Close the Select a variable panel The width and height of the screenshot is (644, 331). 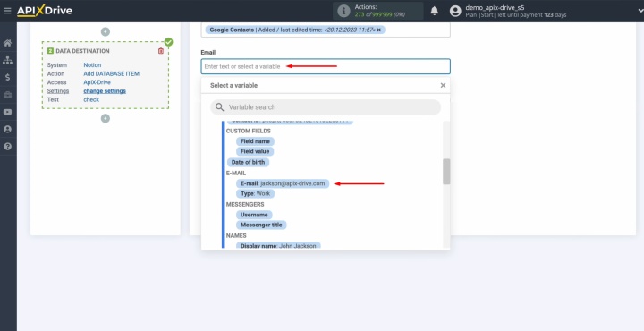click(x=443, y=85)
